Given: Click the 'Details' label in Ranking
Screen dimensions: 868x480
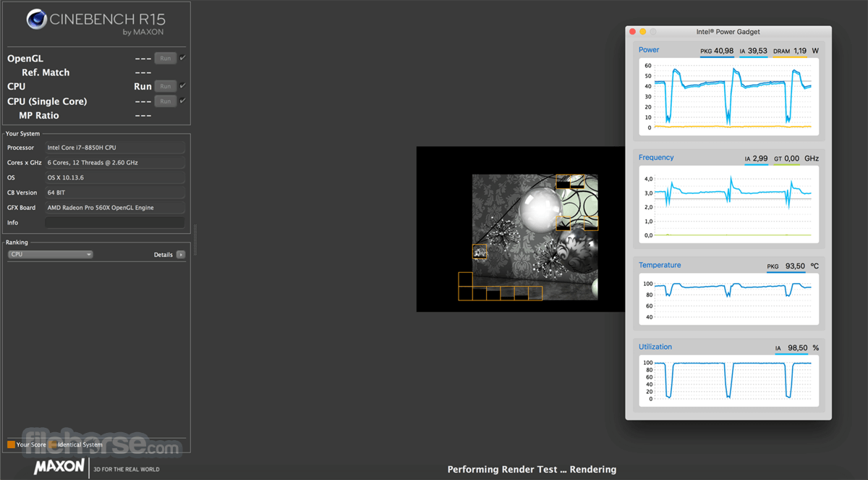Looking at the screenshot, I should coord(163,255).
